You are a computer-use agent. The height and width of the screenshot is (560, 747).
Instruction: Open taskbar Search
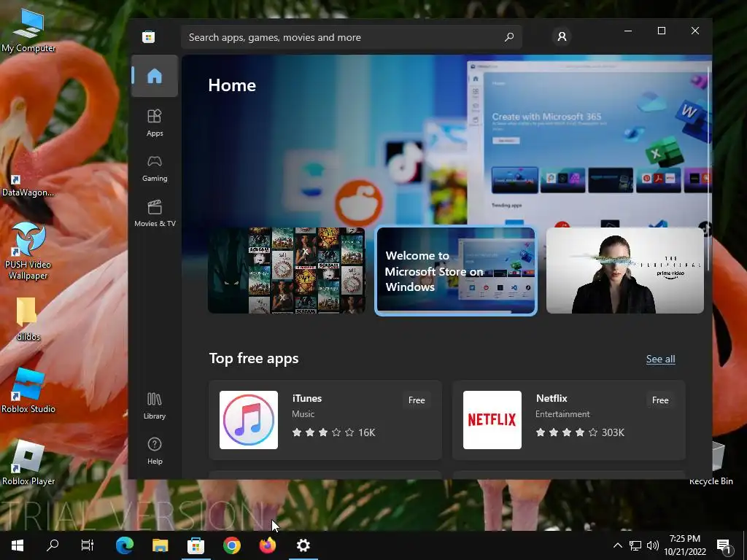53,545
